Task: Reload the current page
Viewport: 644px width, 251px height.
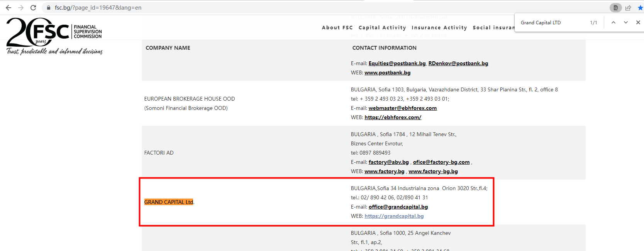Action: [x=33, y=8]
